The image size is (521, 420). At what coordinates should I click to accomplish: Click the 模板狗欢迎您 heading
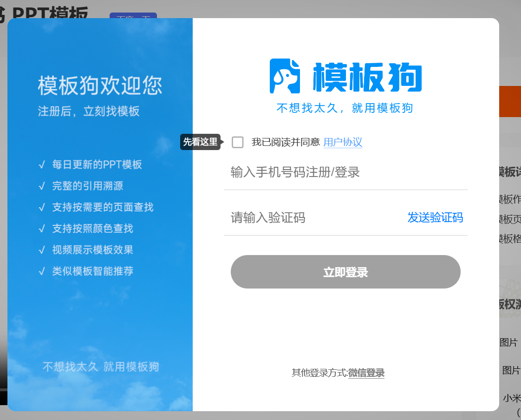click(100, 85)
